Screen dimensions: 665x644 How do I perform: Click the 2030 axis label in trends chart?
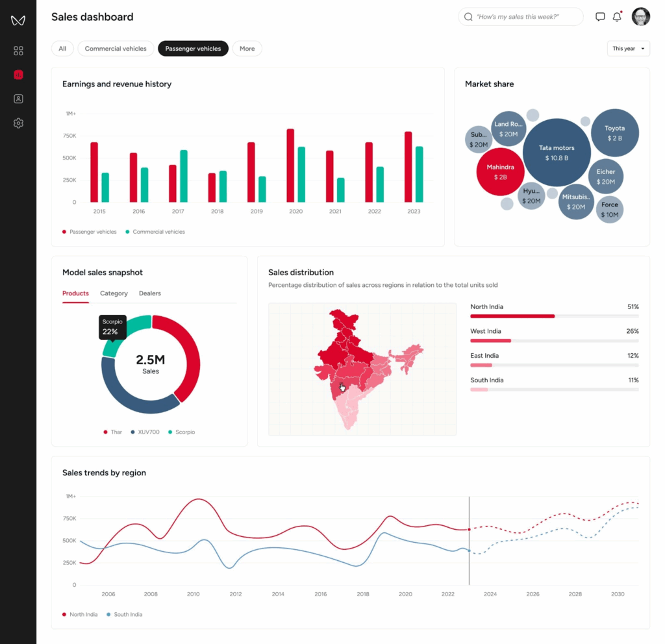click(x=618, y=594)
